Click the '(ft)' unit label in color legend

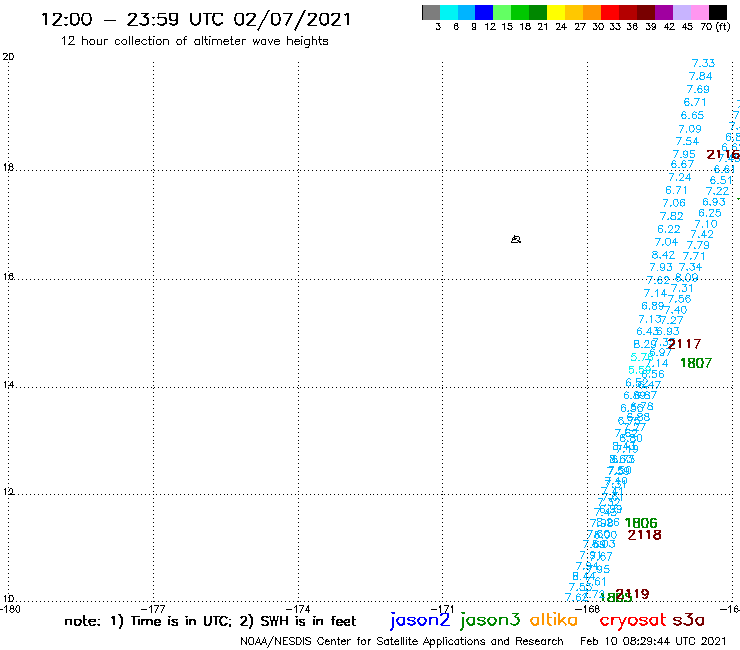click(x=723, y=26)
